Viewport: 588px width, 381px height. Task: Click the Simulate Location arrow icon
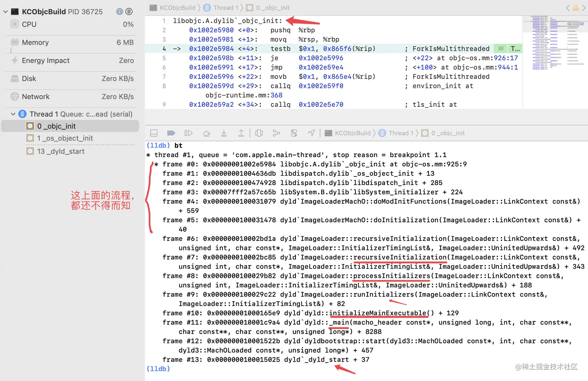pos(311,133)
